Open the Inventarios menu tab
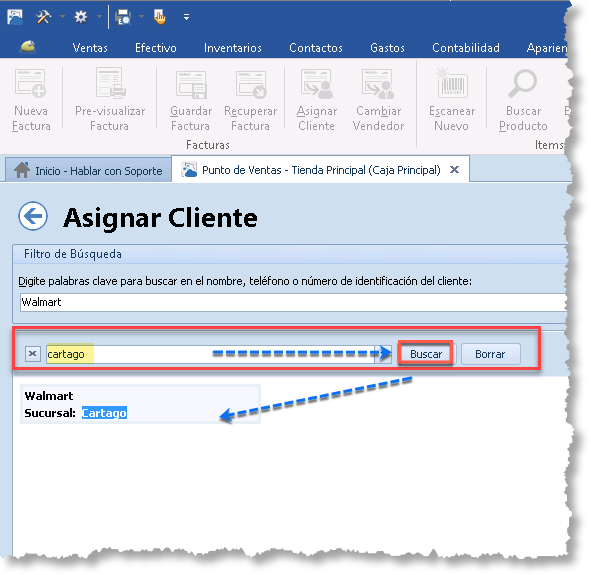Image resolution: width=591 pixels, height=575 pixels. [233, 48]
